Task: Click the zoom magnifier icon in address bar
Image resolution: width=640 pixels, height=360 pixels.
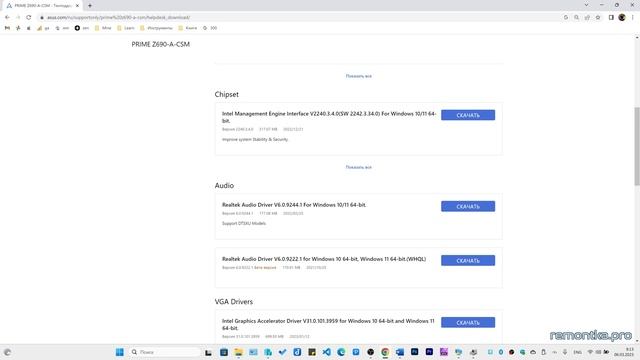Action: (576, 18)
